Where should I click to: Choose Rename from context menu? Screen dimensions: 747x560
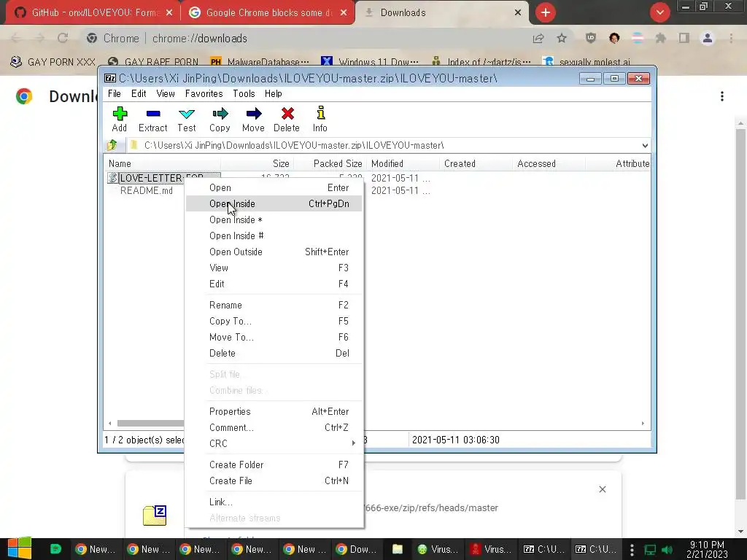(x=274, y=306)
